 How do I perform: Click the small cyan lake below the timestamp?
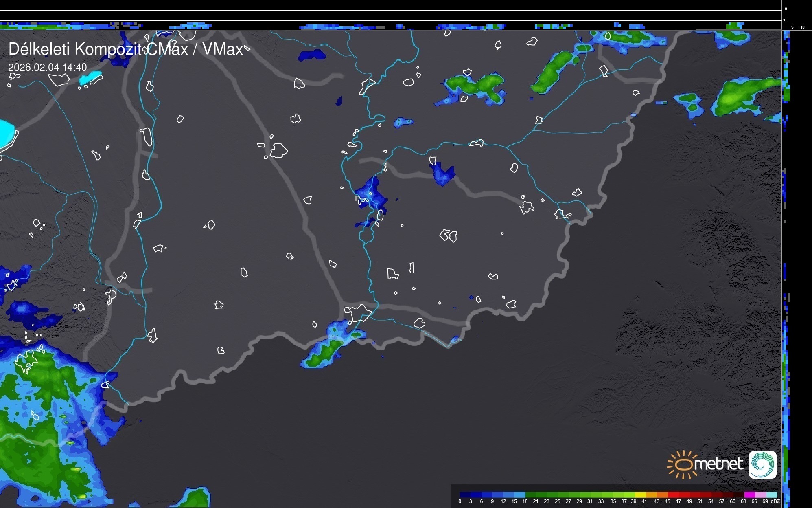click(90, 77)
